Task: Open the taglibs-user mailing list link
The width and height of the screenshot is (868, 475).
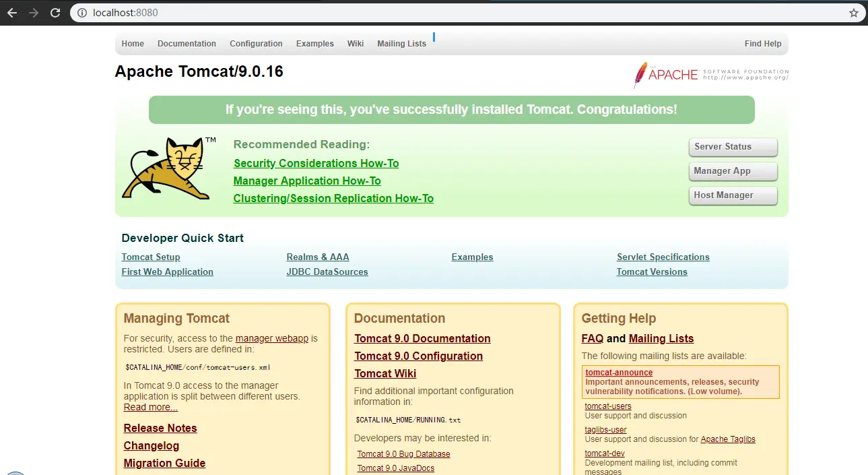Action: [606, 430]
